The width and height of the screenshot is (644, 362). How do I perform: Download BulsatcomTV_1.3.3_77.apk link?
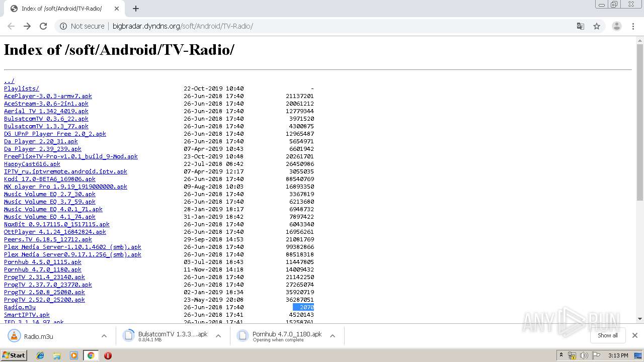(46, 126)
